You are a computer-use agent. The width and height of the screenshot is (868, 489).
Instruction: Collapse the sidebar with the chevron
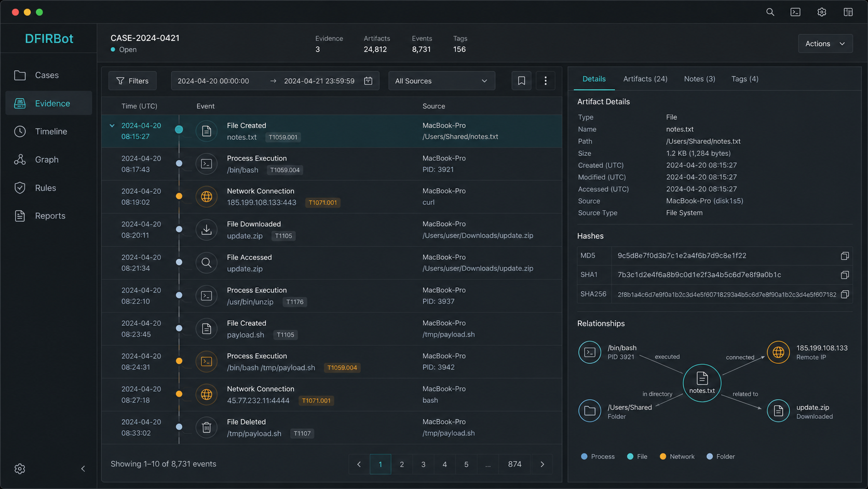coord(83,469)
